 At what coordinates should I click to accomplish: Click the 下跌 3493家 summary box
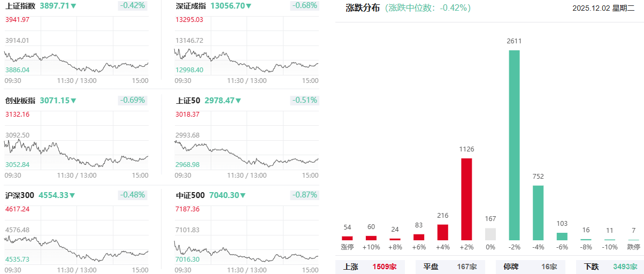[x=609, y=267]
